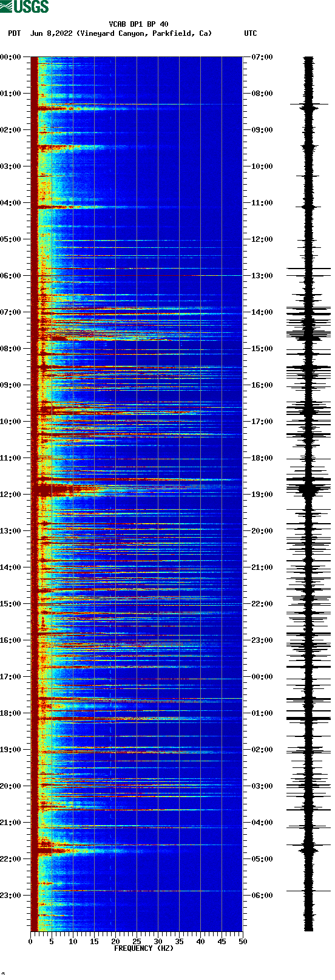Click the 03:00 label on the PDT axis
The width and height of the screenshot is (335, 980).
(10, 166)
